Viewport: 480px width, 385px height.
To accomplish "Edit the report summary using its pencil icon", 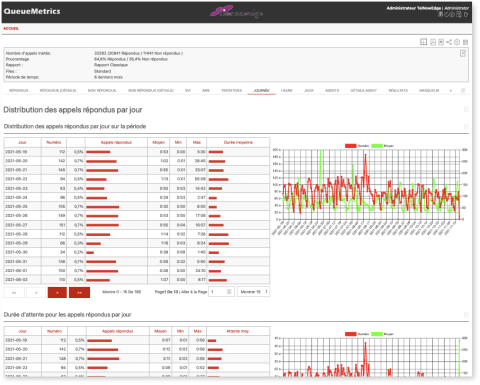I will pyautogui.click(x=463, y=53).
